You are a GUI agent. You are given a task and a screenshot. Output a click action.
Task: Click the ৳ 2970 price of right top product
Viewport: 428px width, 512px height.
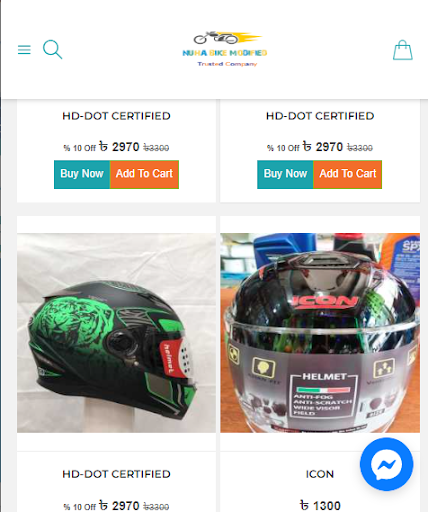click(x=323, y=147)
